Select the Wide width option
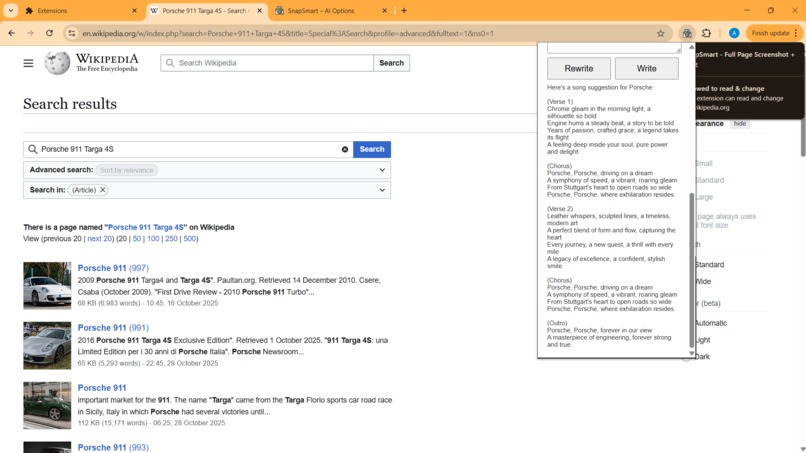The width and height of the screenshot is (806, 453). click(703, 281)
